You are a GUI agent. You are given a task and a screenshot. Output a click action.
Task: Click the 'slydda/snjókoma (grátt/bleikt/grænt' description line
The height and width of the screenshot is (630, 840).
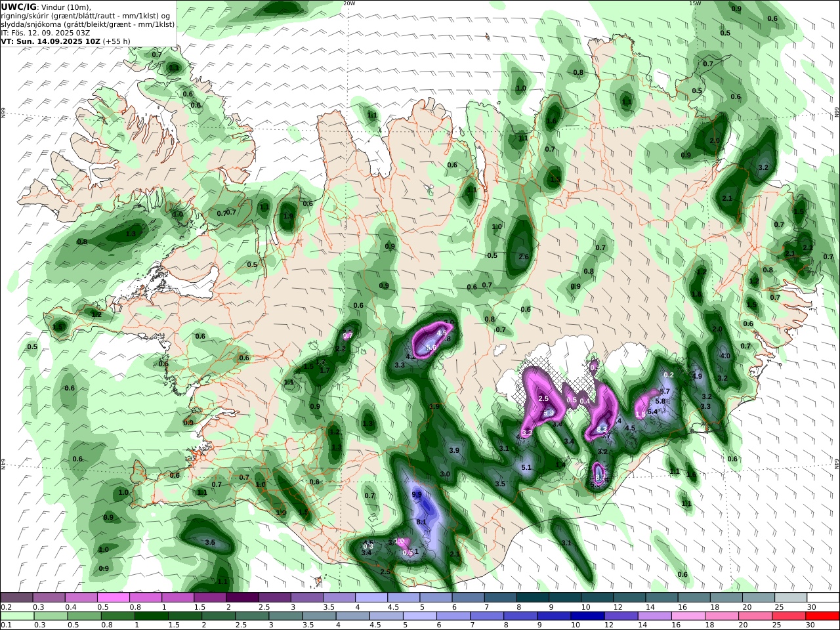coord(87,24)
